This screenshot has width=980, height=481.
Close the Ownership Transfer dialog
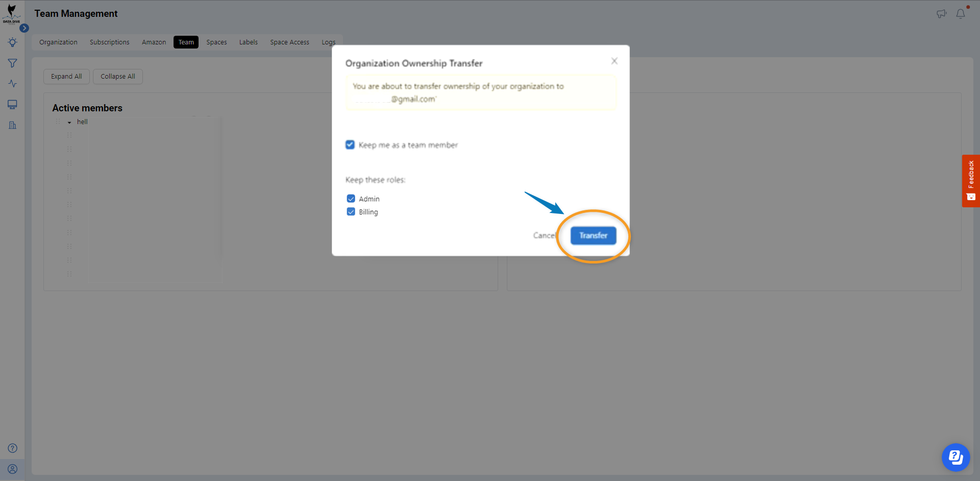pyautogui.click(x=615, y=61)
